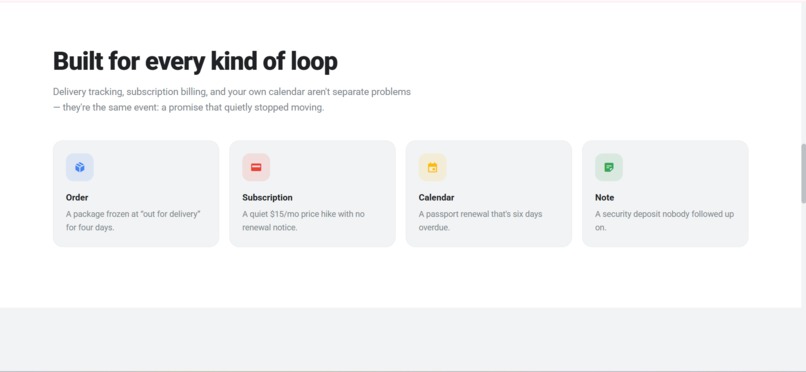This screenshot has height=372, width=806.
Task: Click the 'A passport renewal that's six days' text
Action: 480,220
